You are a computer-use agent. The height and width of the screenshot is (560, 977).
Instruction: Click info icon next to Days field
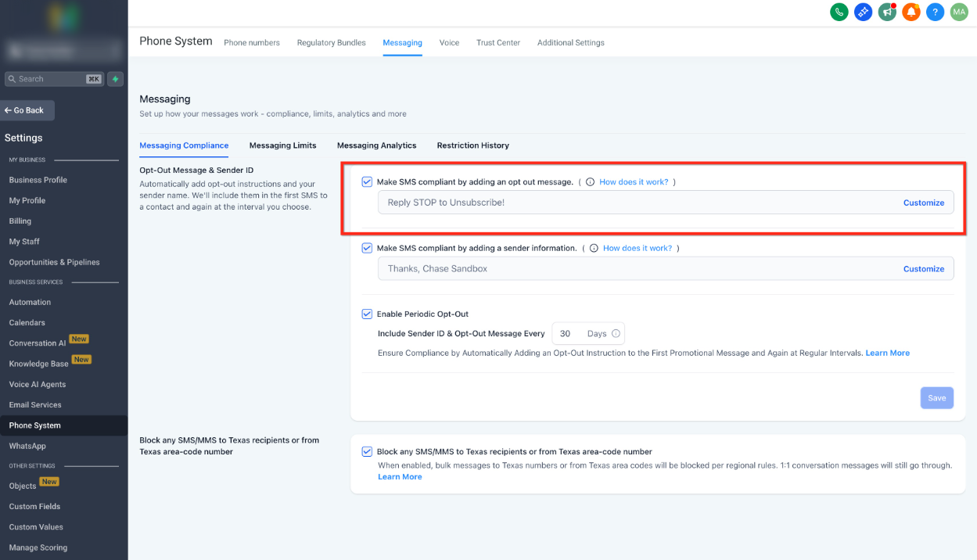point(616,333)
